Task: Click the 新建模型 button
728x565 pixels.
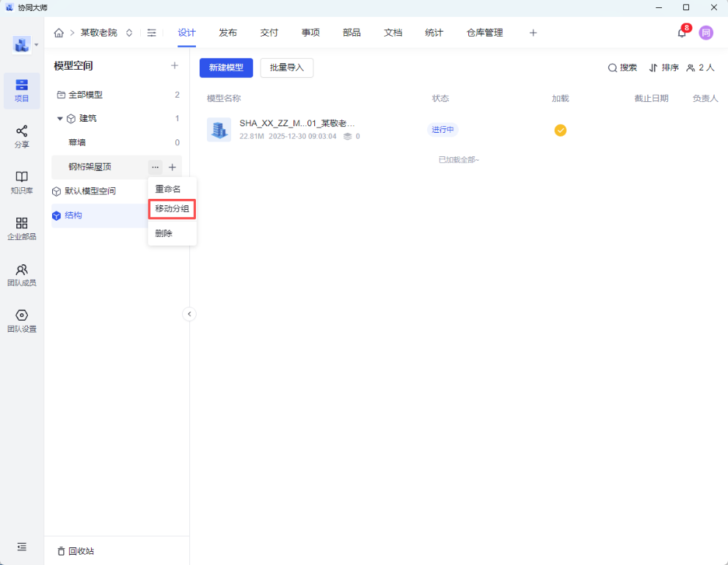Action: tap(226, 68)
